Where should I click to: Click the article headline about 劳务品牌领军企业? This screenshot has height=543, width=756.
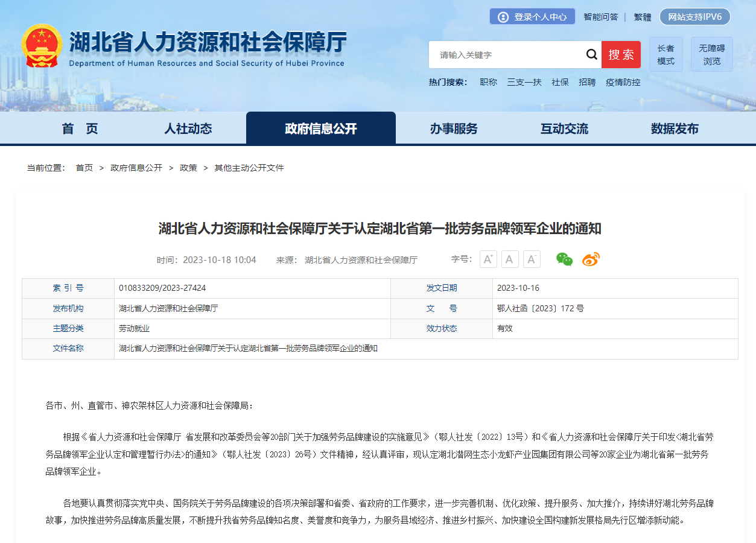[x=380, y=228]
